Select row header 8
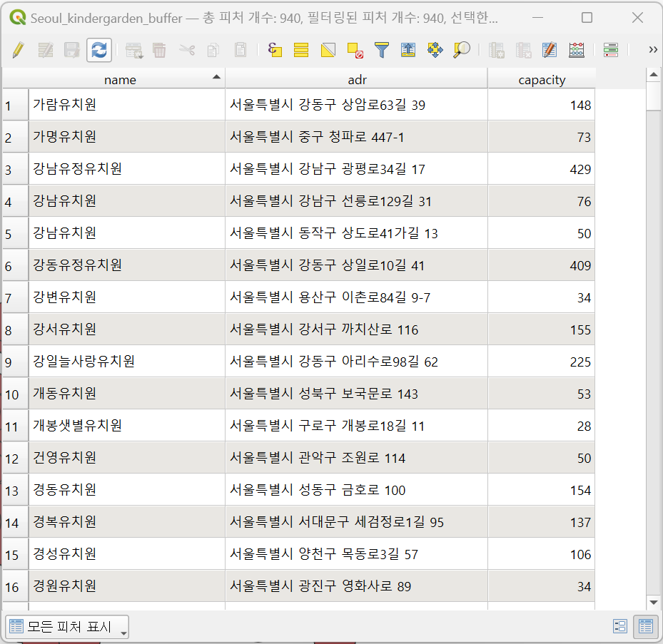The height and width of the screenshot is (644, 663). [15, 329]
